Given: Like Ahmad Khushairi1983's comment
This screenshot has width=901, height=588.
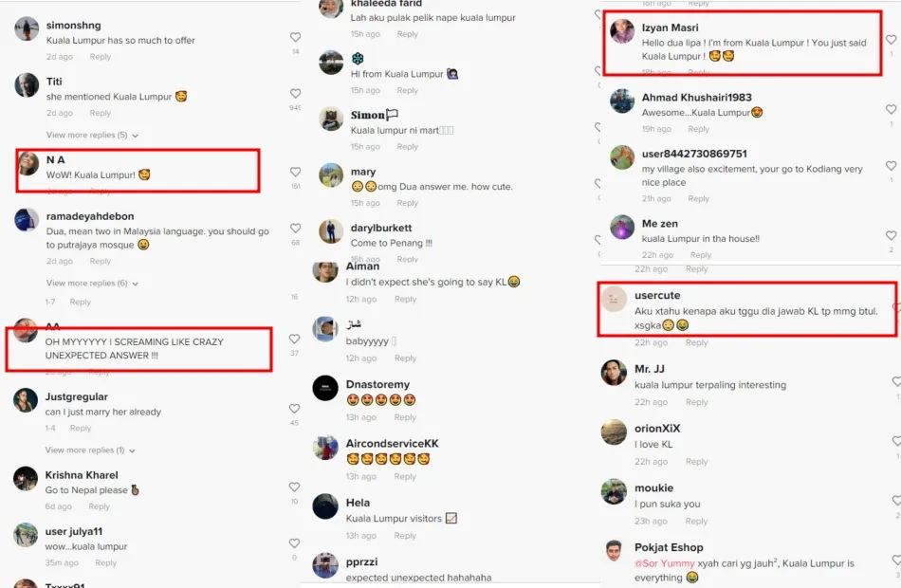Looking at the screenshot, I should click(891, 109).
